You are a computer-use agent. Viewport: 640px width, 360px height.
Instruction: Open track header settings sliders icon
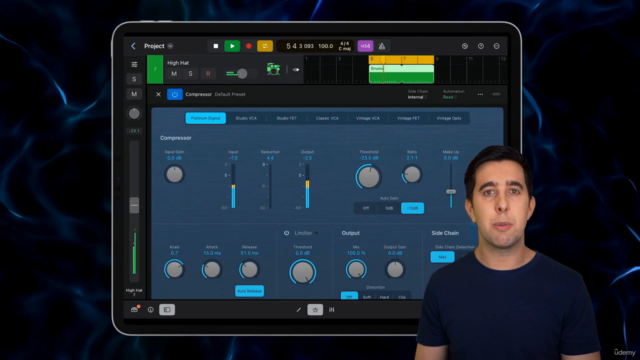[x=134, y=64]
